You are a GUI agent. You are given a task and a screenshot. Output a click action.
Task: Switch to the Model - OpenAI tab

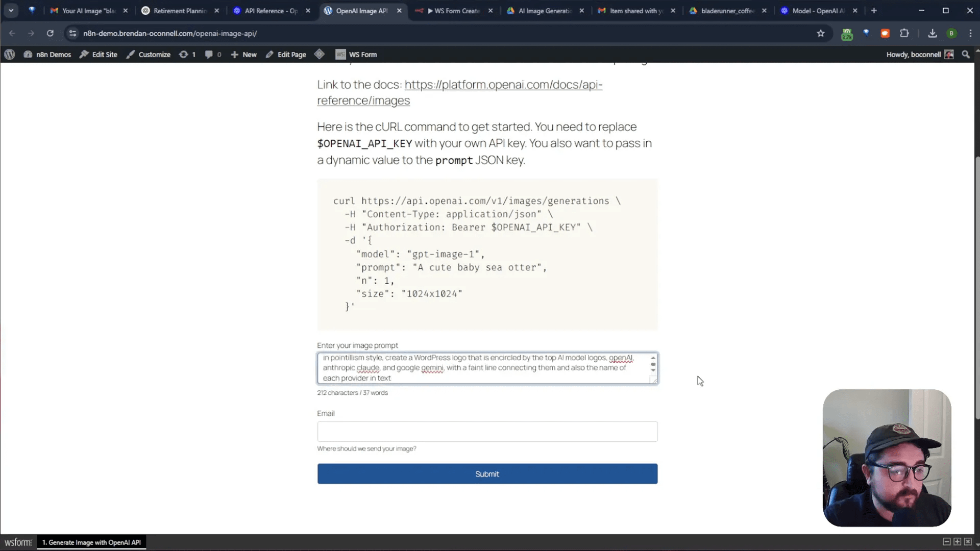(818, 11)
